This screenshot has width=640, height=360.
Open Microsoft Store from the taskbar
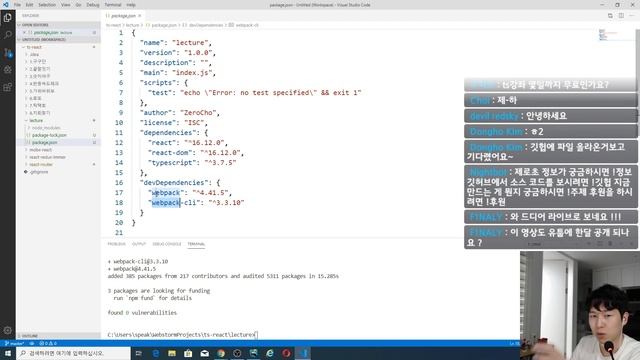tap(188, 353)
